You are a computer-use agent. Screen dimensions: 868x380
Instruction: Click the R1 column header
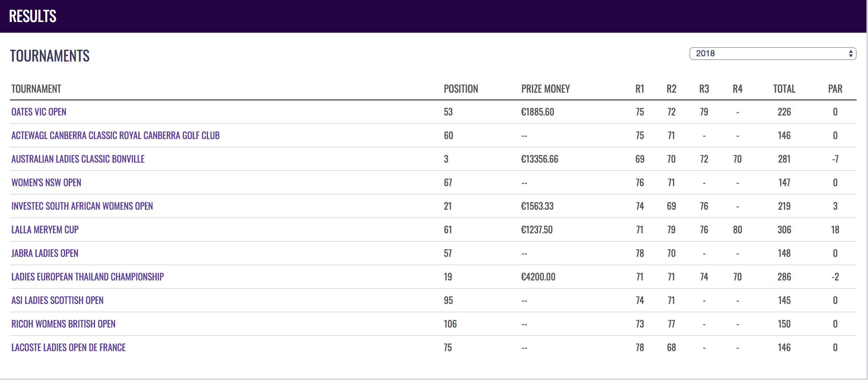coord(640,89)
